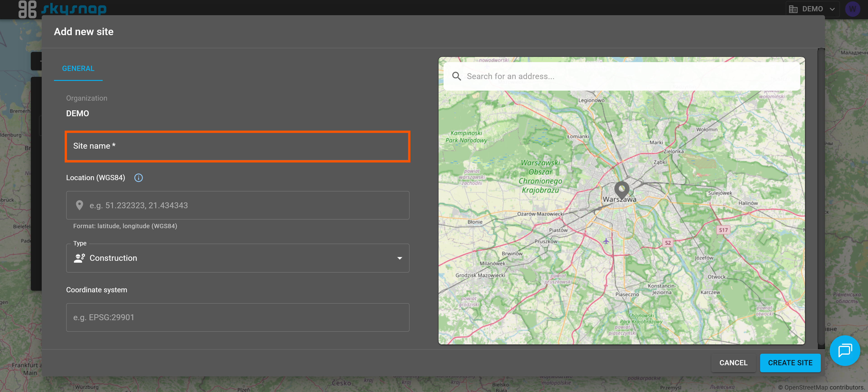Click the 'Otwock' label on the map

pos(717,277)
